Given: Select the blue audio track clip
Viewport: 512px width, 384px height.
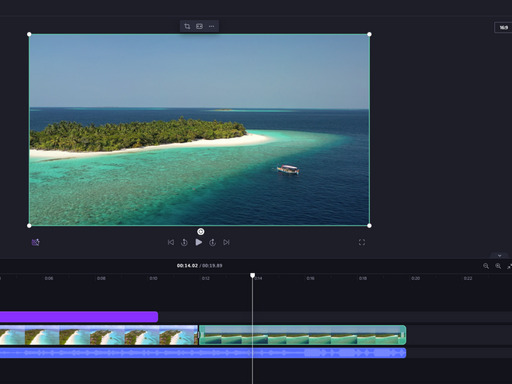Looking at the screenshot, I should click(203, 353).
